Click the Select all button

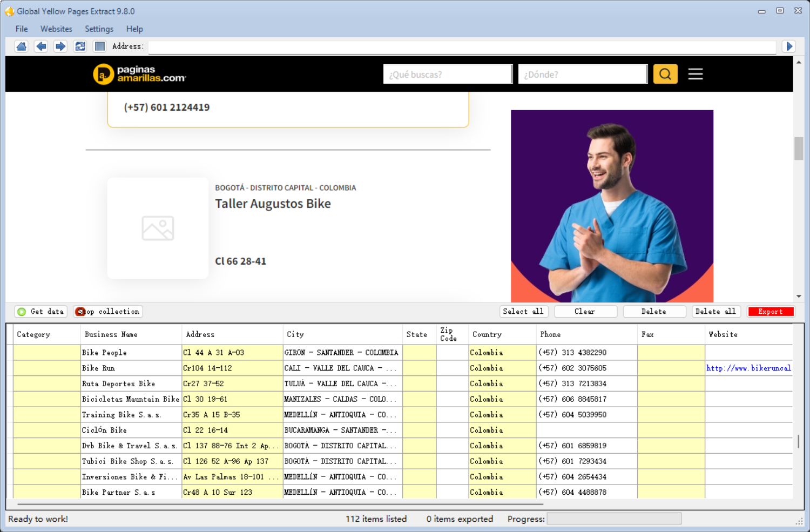click(523, 312)
